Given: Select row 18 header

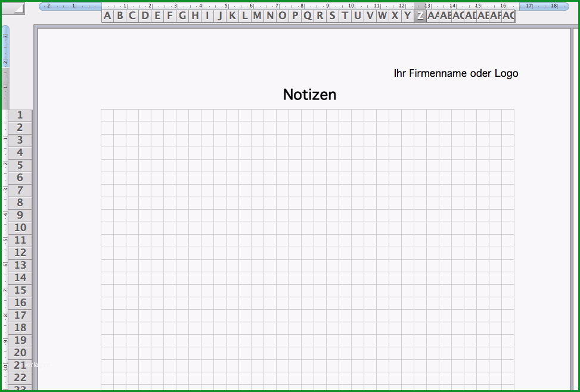Looking at the screenshot, I should [20, 328].
